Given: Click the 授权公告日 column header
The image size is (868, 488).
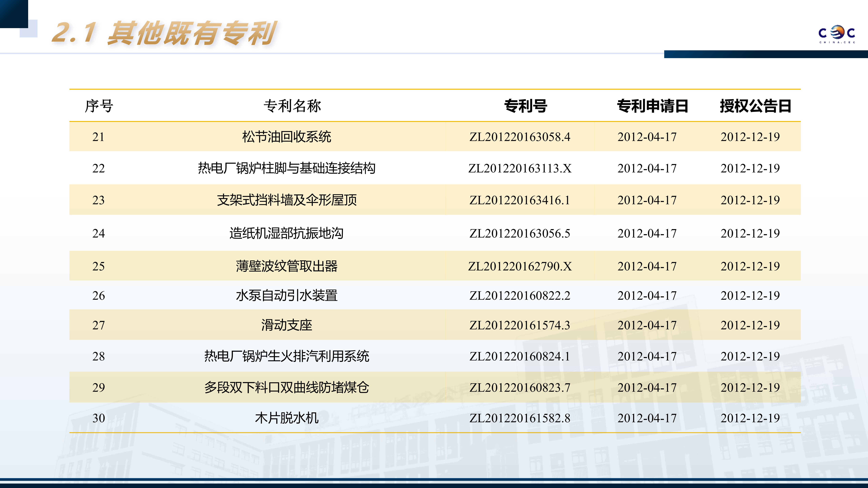Looking at the screenshot, I should click(x=755, y=106).
